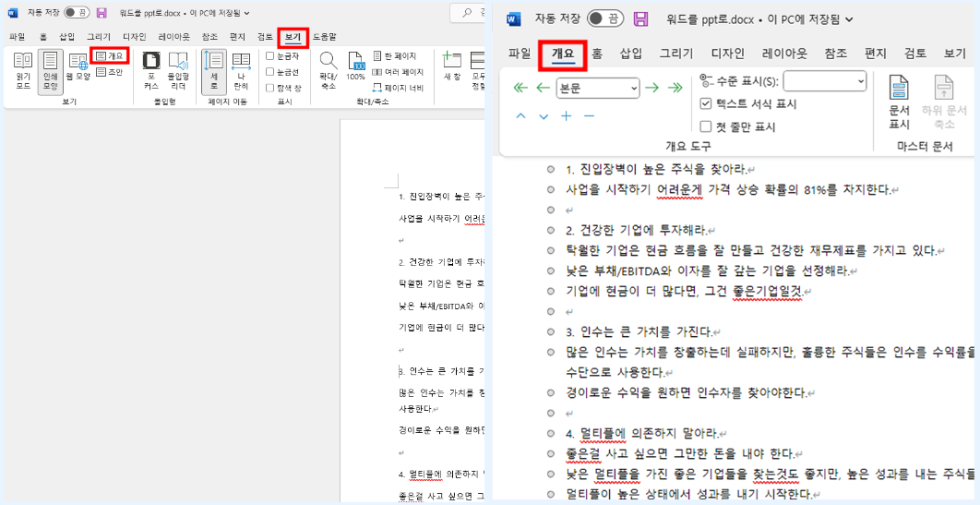Viewport: 980px width, 505px height.
Task: Click outline bullet beside '2. 건강한 기업에 투자해라.'
Action: (551, 230)
